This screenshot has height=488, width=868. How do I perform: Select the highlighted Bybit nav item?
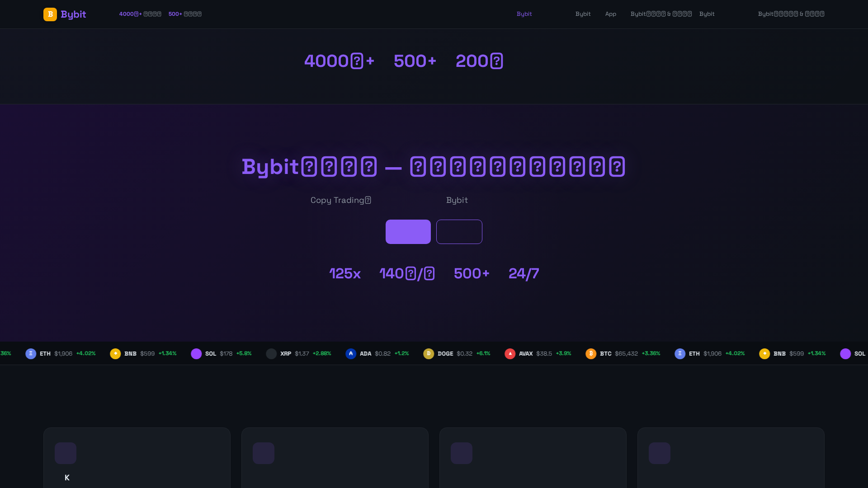coord(524,14)
